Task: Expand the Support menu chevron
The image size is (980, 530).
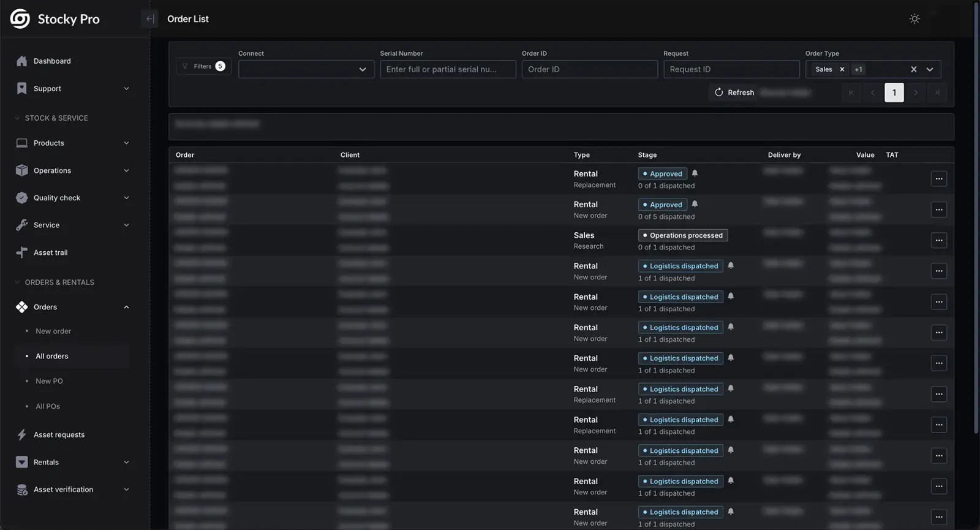Action: [126, 89]
